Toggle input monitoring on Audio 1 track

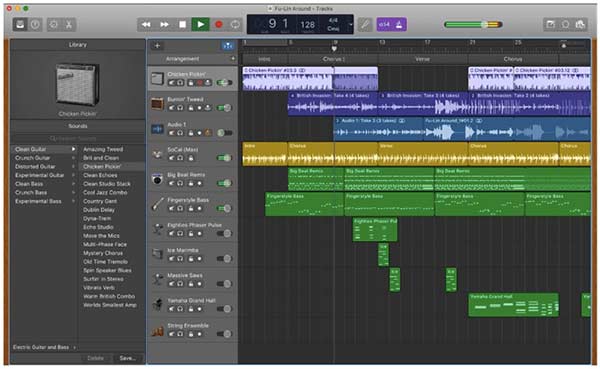pyautogui.click(x=208, y=133)
